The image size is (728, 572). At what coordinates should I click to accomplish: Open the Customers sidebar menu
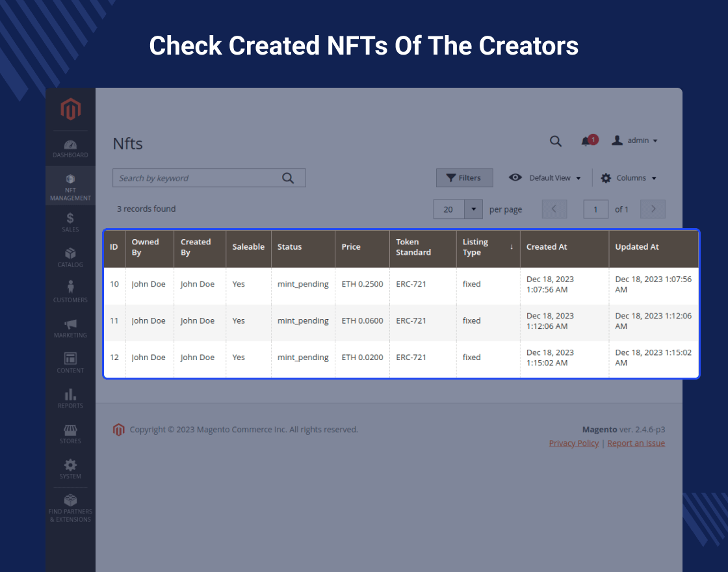(70, 292)
